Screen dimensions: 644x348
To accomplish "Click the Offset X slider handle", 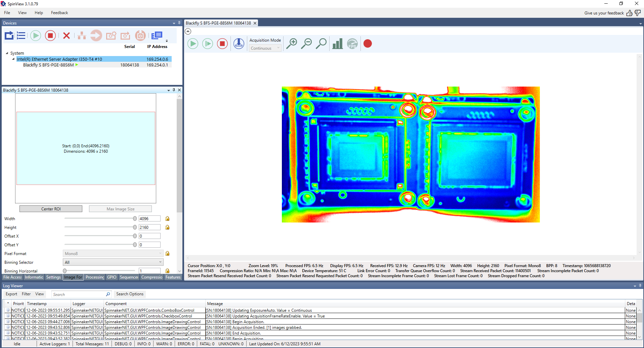I will point(135,236).
